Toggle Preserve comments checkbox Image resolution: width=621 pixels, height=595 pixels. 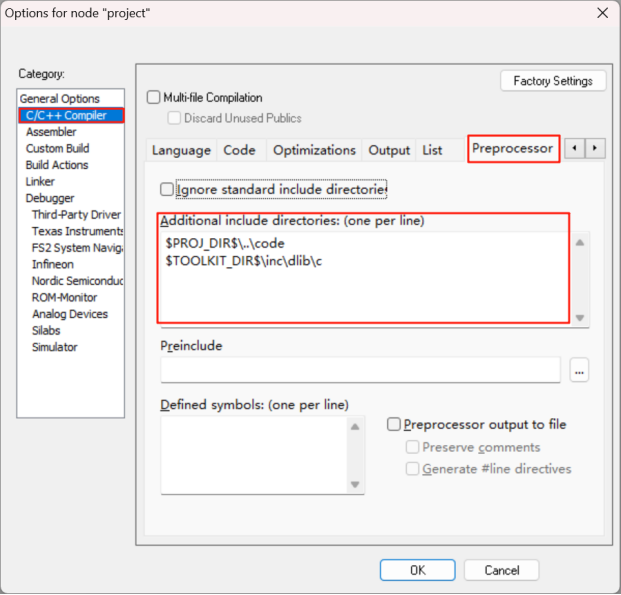click(412, 447)
